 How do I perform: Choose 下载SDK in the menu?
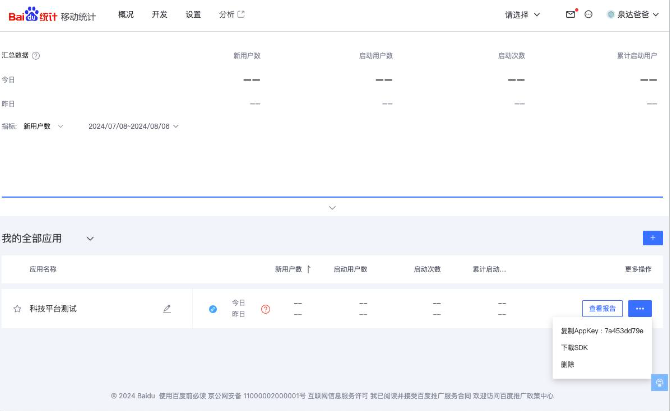(574, 348)
